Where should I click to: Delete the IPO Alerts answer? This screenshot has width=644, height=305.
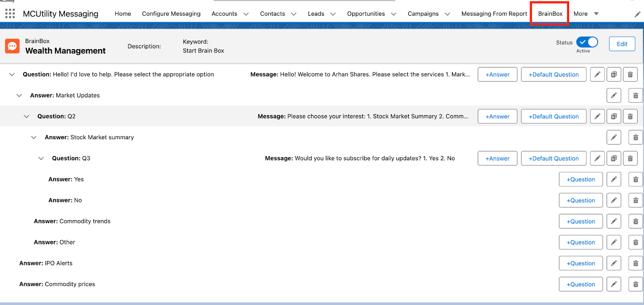pyautogui.click(x=635, y=263)
